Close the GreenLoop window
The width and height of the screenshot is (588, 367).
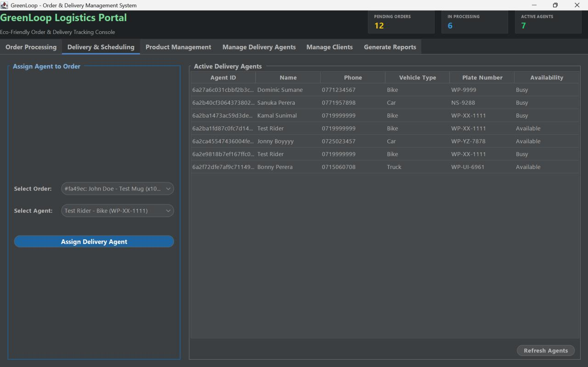[577, 5]
